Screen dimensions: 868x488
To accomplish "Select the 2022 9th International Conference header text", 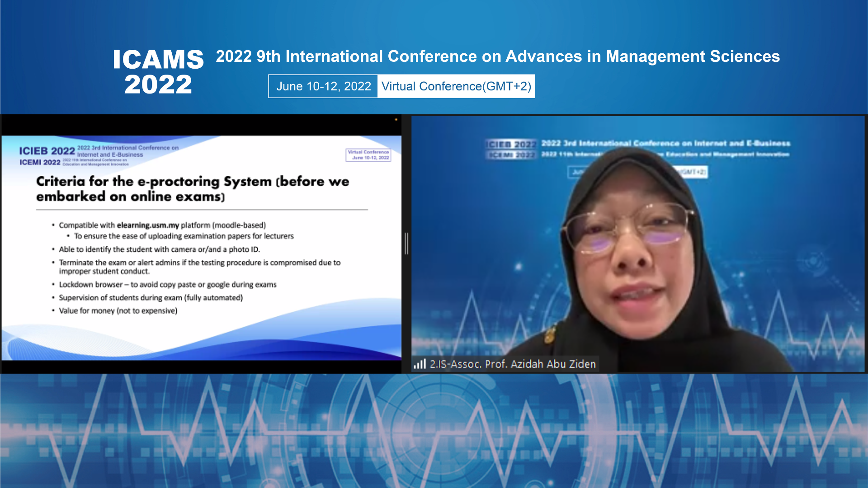I will [x=497, y=56].
